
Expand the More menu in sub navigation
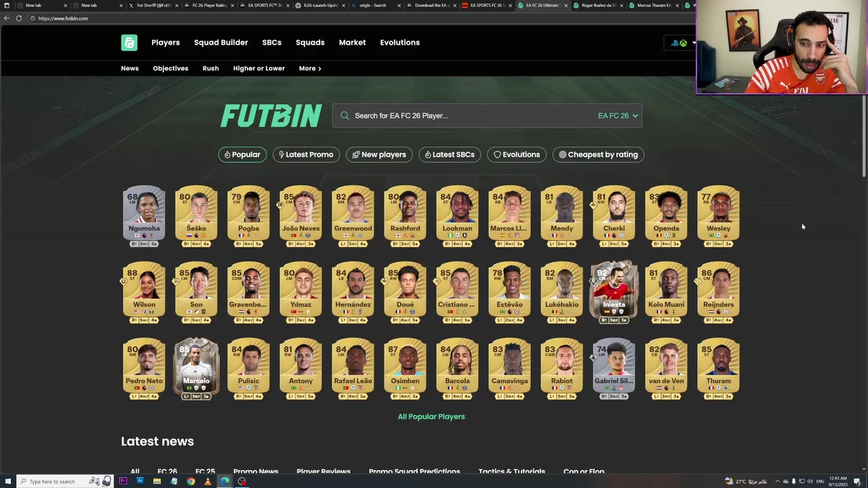310,68
